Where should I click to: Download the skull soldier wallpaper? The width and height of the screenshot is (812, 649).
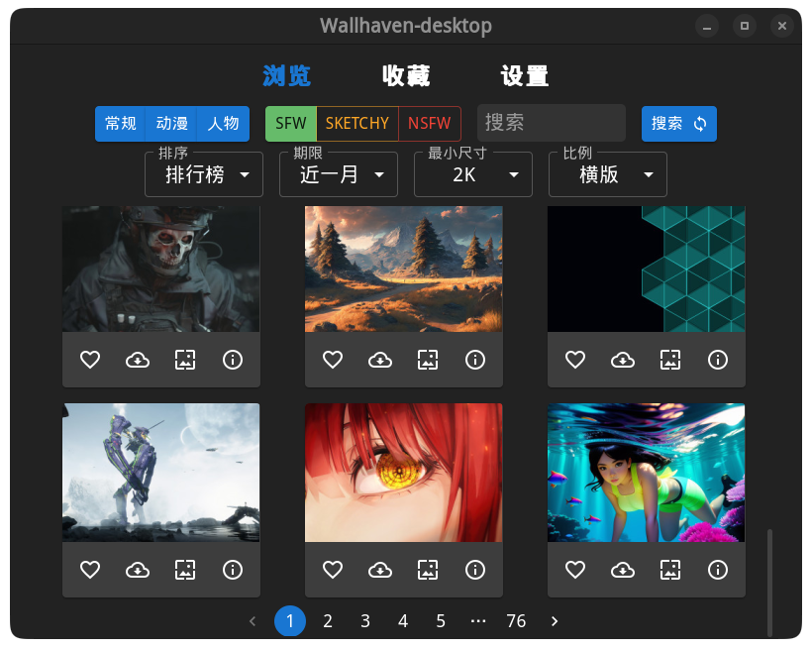point(138,360)
